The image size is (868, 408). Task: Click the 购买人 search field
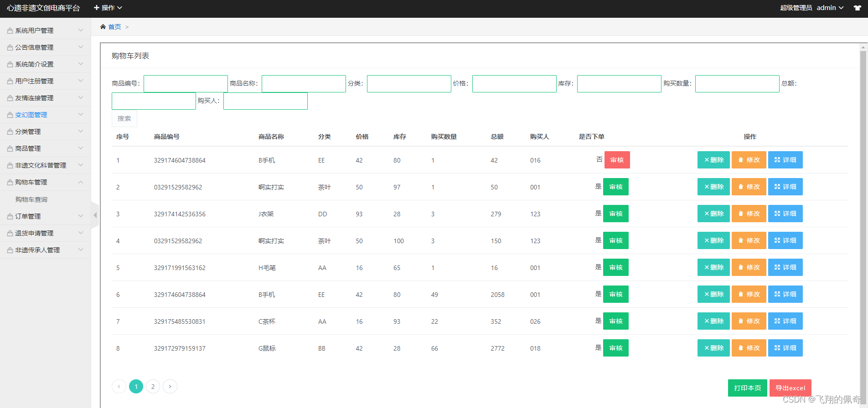[265, 101]
